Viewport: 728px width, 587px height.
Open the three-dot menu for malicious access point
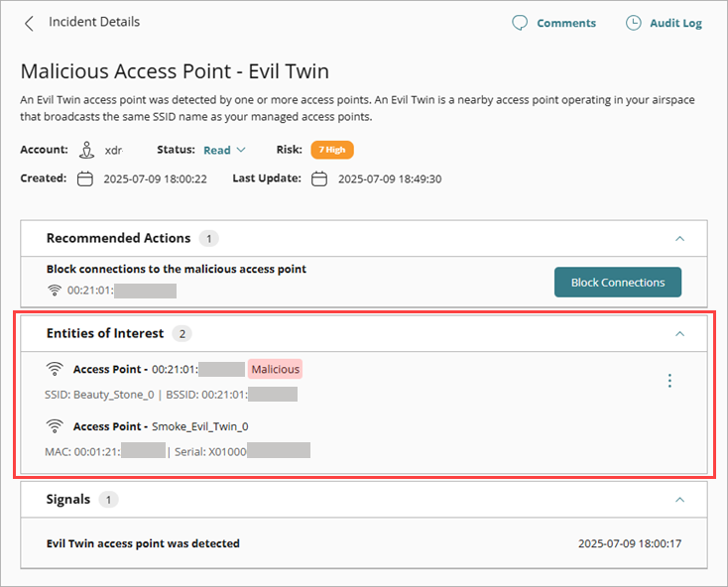coord(669,381)
